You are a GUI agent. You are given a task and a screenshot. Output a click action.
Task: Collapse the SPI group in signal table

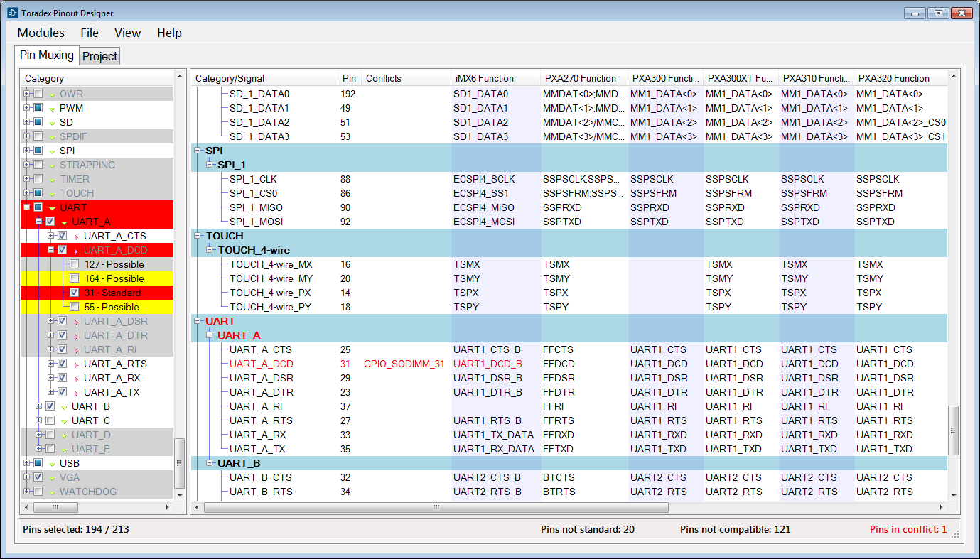(198, 151)
